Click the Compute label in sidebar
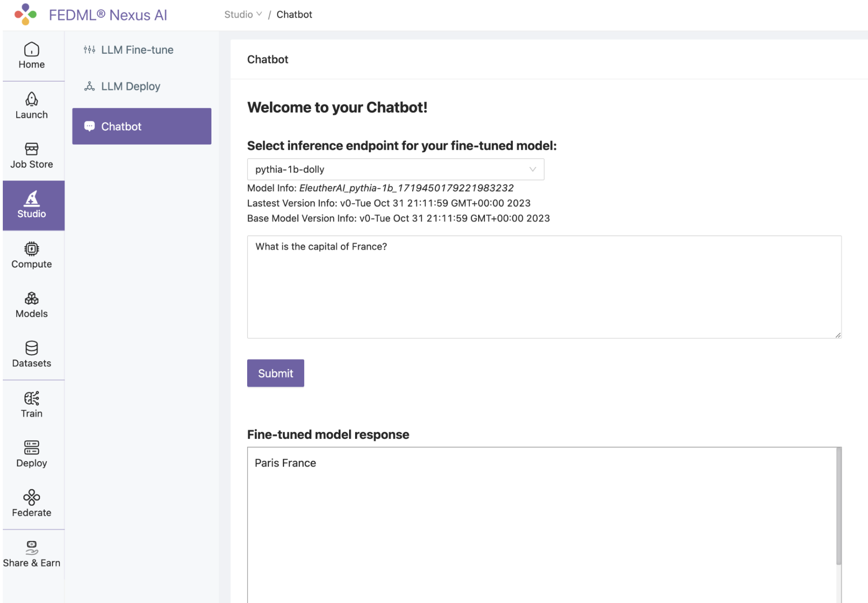The width and height of the screenshot is (868, 603). (x=32, y=264)
